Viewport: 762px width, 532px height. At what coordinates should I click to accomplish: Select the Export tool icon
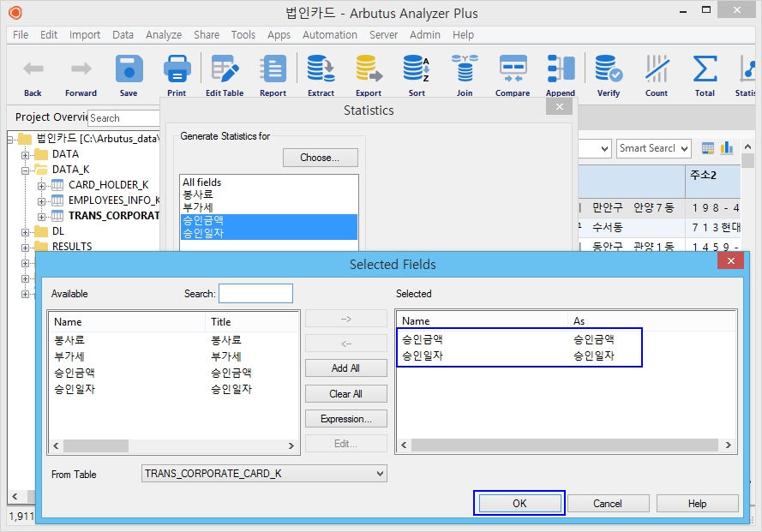[369, 69]
